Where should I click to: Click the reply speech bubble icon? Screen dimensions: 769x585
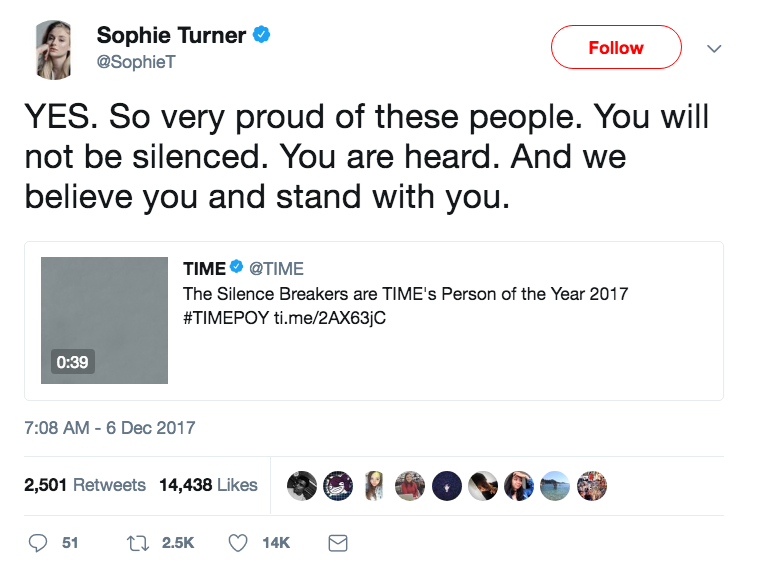click(x=38, y=543)
